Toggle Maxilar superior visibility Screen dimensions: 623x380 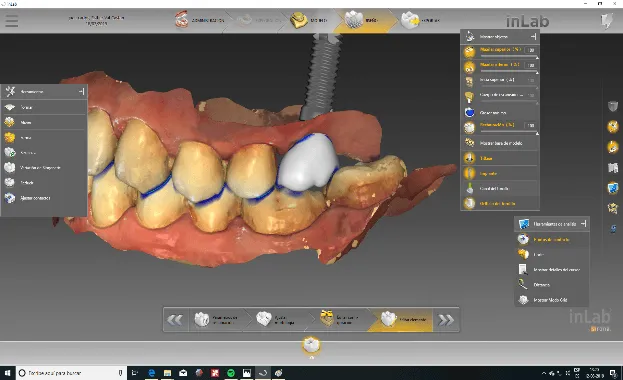pos(470,51)
